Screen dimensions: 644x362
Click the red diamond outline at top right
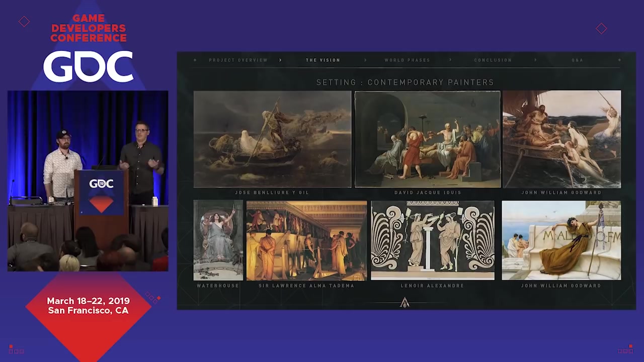pos(601,28)
